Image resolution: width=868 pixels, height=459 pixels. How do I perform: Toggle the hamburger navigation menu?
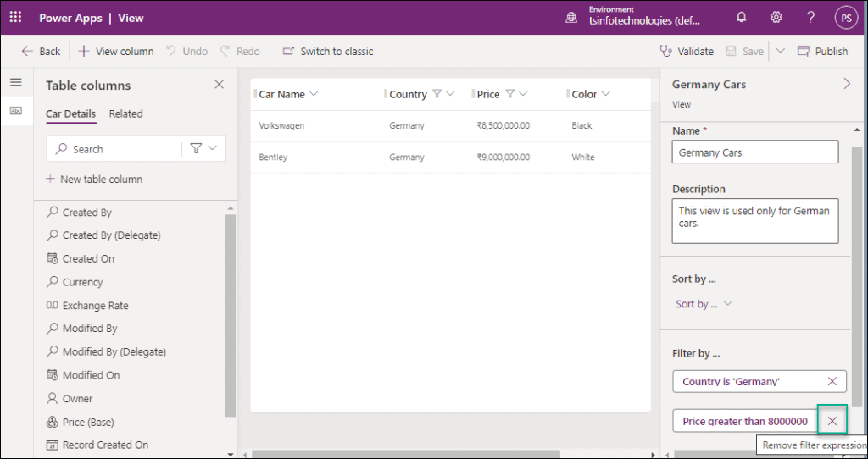tap(16, 82)
